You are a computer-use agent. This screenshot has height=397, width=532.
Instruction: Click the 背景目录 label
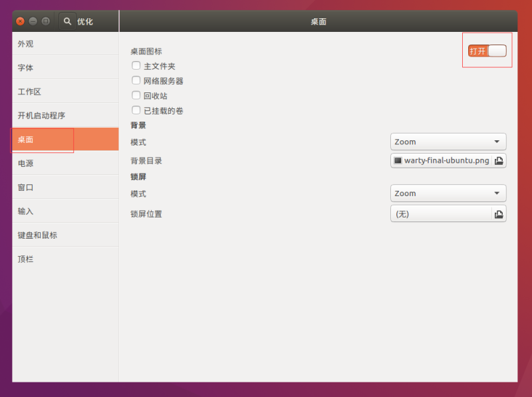click(x=146, y=161)
